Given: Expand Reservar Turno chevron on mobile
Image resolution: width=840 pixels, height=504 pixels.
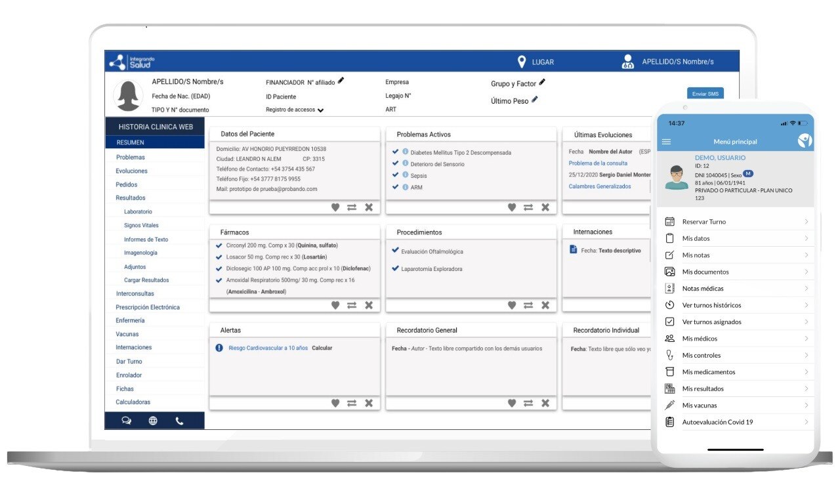Looking at the screenshot, I should pos(806,222).
